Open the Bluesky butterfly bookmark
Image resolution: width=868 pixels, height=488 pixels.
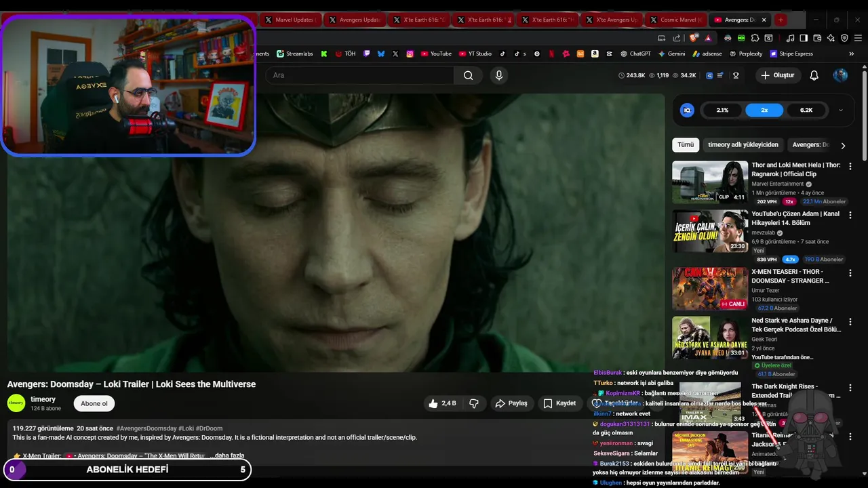pyautogui.click(x=381, y=54)
